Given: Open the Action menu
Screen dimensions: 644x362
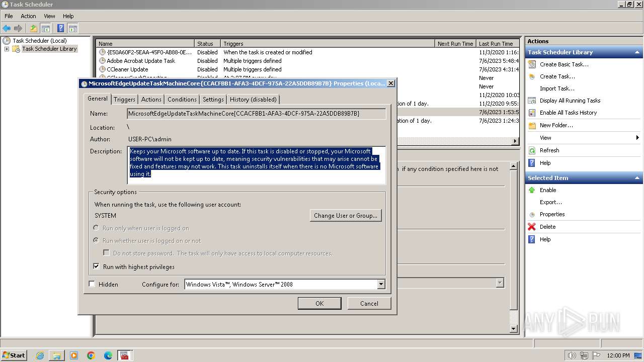Looking at the screenshot, I should click(x=28, y=16).
